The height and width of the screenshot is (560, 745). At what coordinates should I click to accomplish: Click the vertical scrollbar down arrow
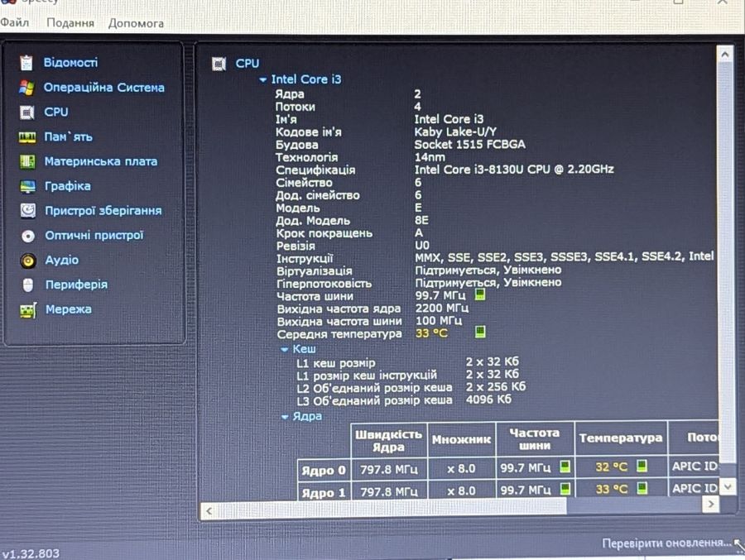click(x=728, y=486)
